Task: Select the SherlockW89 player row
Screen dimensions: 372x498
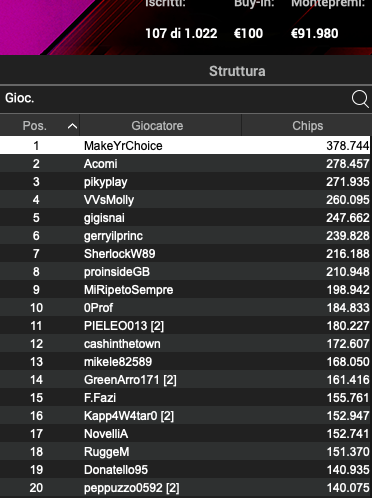Action: pyautogui.click(x=185, y=253)
